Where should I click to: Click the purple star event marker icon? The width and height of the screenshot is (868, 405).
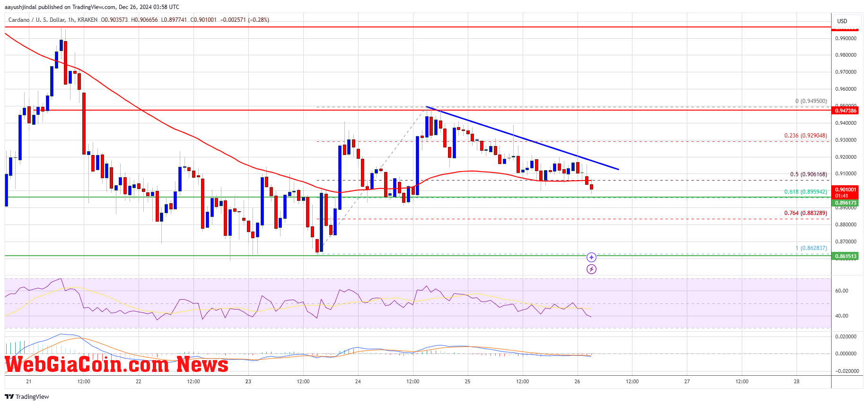click(591, 257)
